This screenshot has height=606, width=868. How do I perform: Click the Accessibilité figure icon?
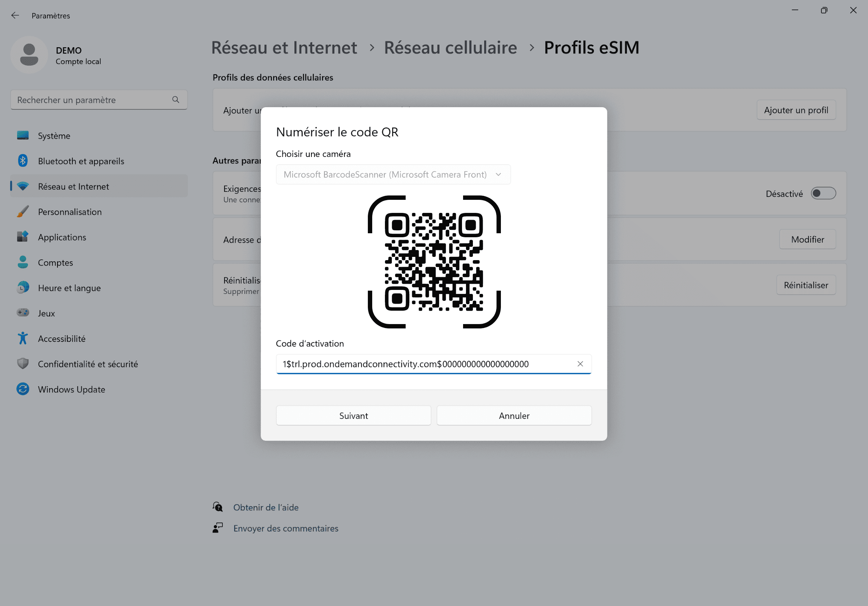[23, 338]
